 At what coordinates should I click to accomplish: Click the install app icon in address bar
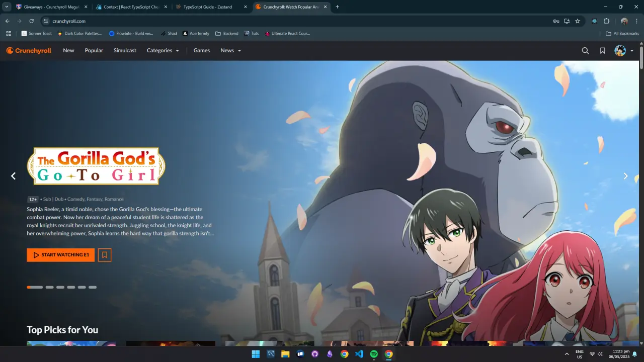coord(567,21)
